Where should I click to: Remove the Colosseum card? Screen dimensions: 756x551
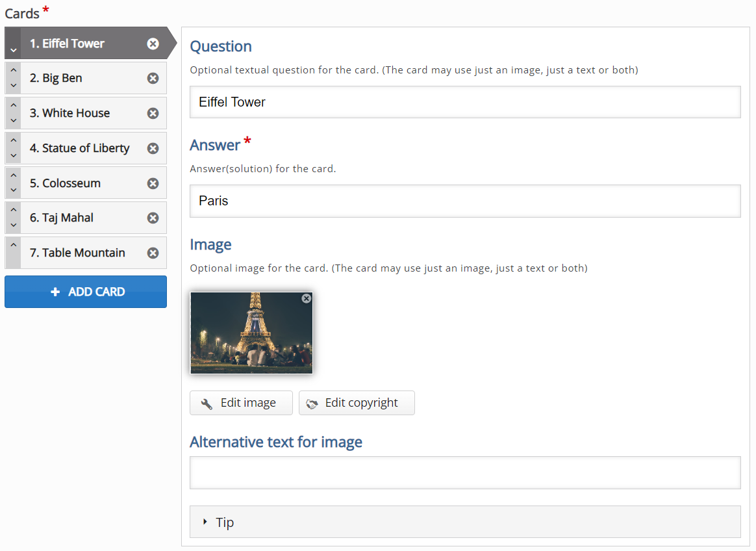point(153,183)
